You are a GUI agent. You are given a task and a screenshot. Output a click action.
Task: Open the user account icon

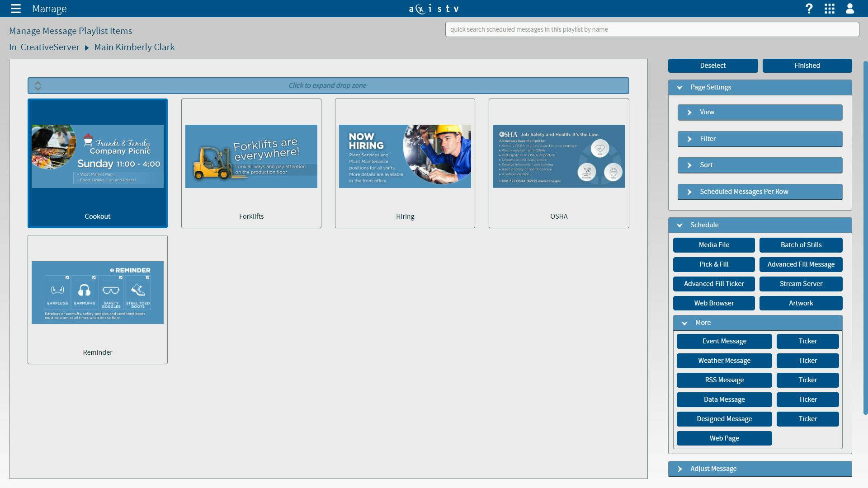850,9
